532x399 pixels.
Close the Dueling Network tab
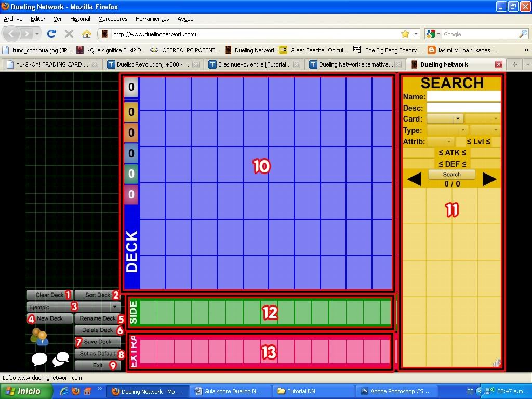(x=498, y=64)
